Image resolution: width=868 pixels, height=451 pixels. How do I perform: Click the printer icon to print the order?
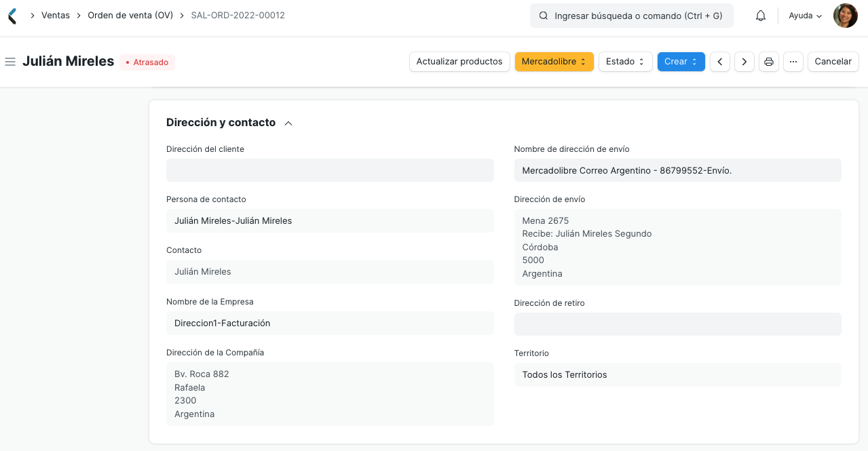pyautogui.click(x=768, y=61)
